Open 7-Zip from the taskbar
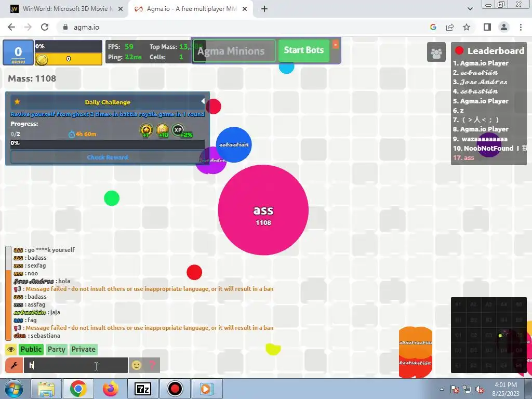532x399 pixels. pyautogui.click(x=142, y=389)
